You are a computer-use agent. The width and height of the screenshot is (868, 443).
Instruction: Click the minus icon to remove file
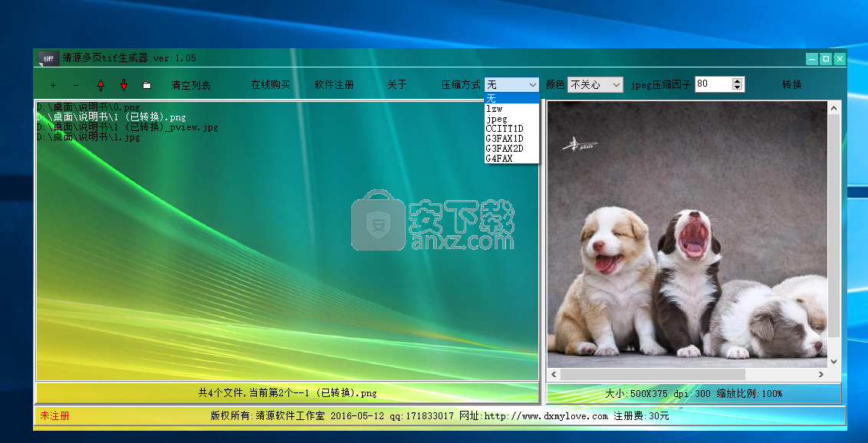76,85
